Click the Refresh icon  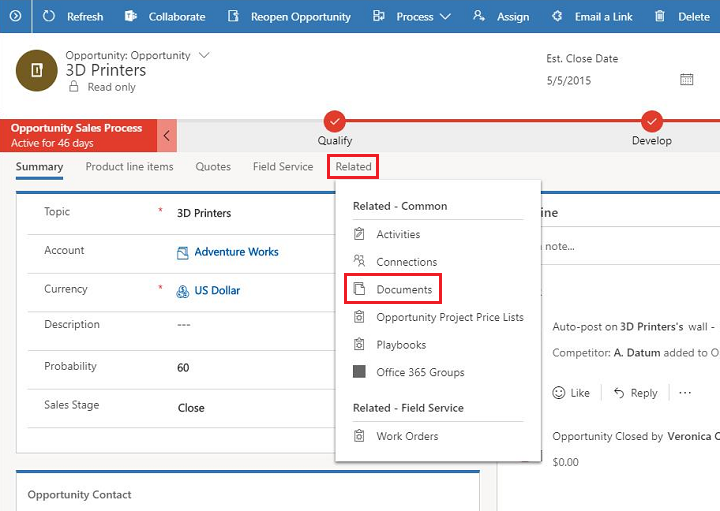[49, 16]
